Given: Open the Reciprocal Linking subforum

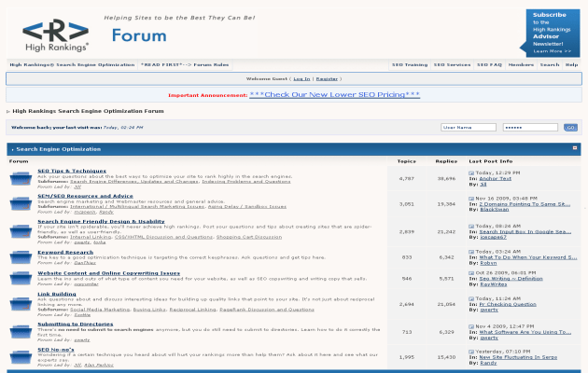Looking at the screenshot, I should (x=193, y=310).
